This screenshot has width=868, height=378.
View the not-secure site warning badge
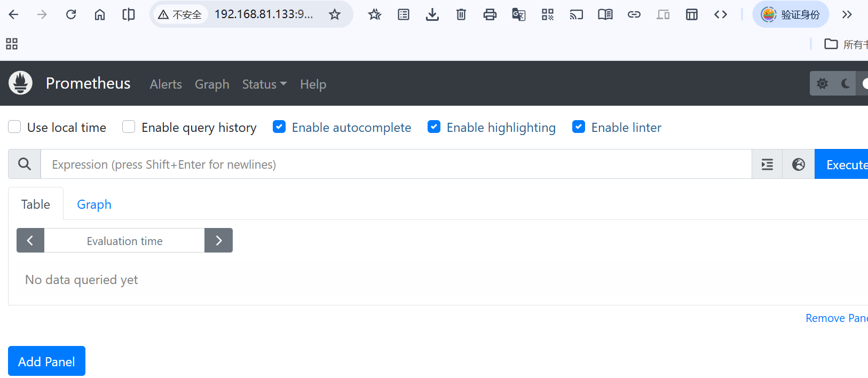[180, 14]
